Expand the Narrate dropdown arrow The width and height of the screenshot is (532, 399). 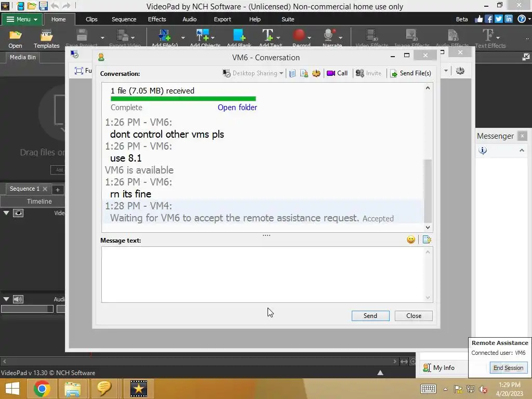pos(340,37)
